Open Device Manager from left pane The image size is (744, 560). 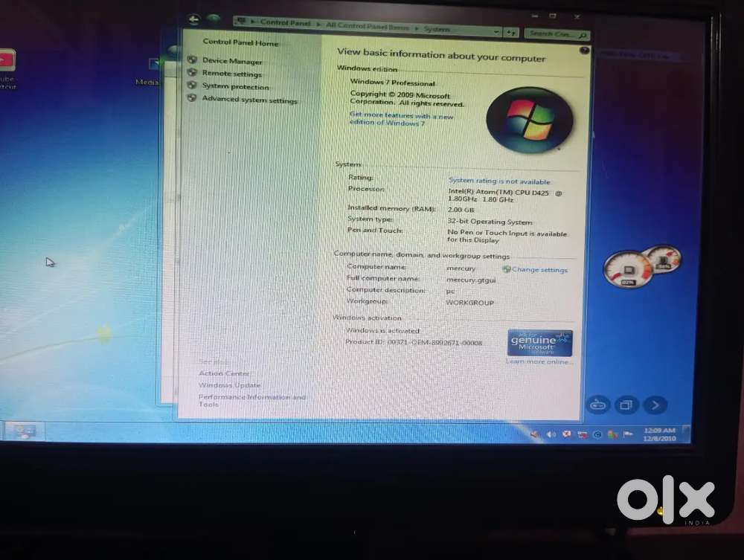tap(232, 61)
